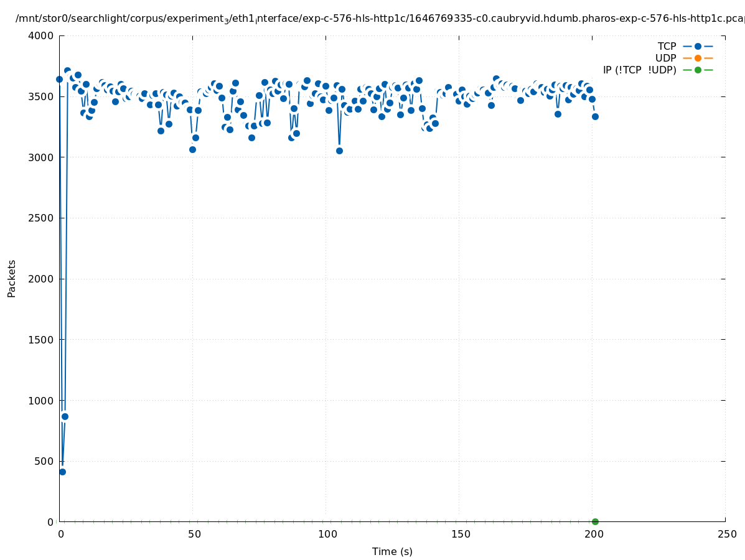Select the TCP legend label text

pos(667,46)
